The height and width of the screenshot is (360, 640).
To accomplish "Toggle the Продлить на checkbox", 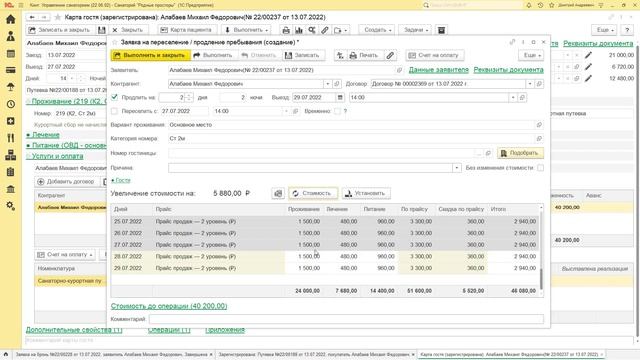I will pos(115,97).
